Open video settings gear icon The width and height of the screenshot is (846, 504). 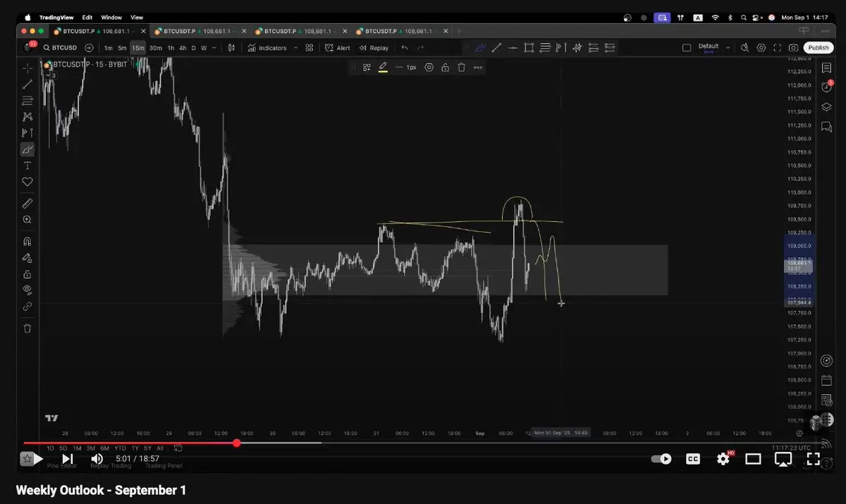tap(723, 459)
